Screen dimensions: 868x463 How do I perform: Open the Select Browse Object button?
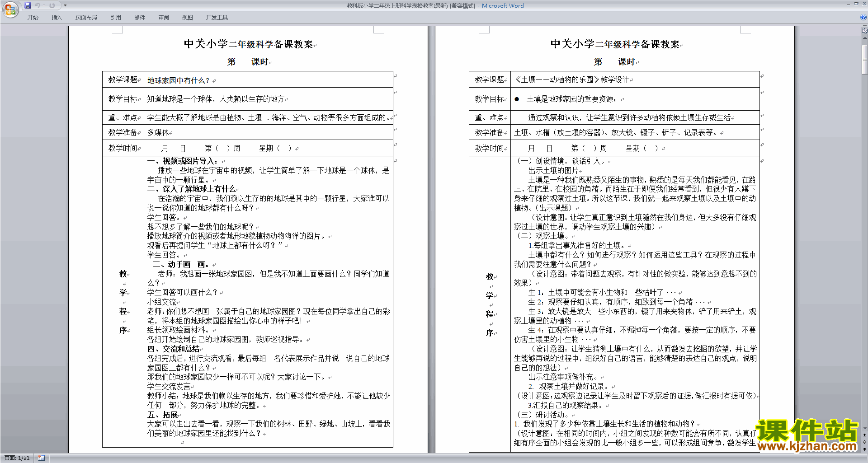pyautogui.click(x=864, y=442)
